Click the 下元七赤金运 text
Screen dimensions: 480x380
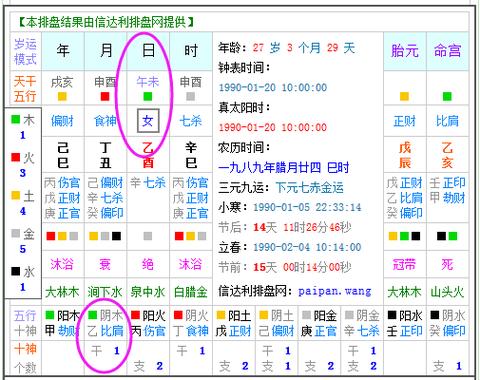coord(309,188)
